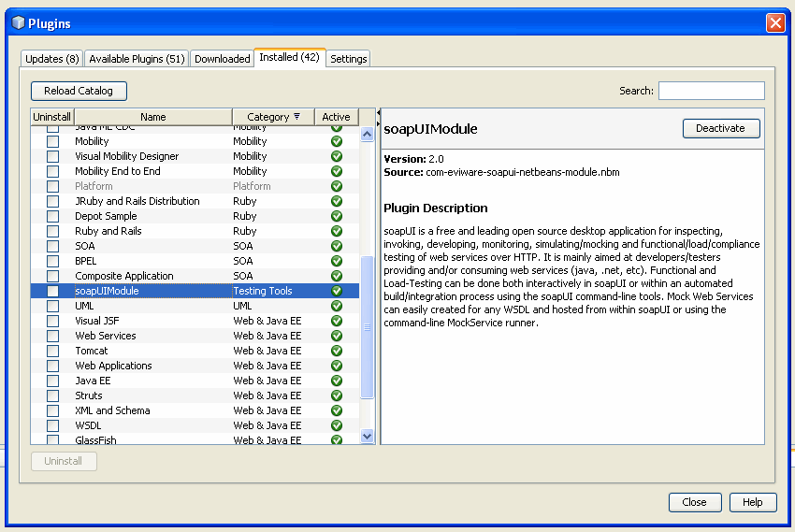Click the soapUIModule active status icon

pos(336,291)
